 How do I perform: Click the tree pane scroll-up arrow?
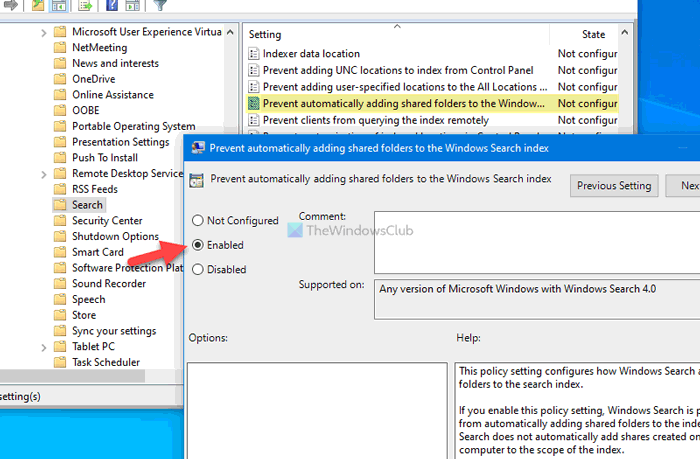click(x=230, y=32)
